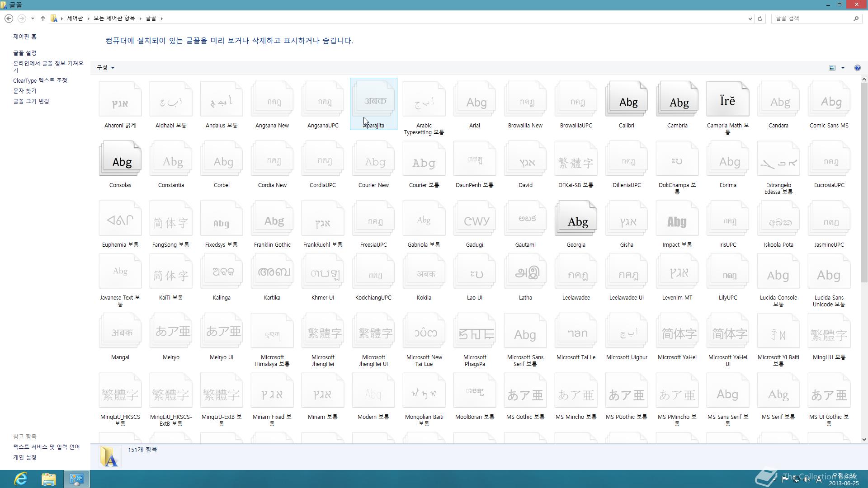Expand the 글꼴 breadcrumb arrow
The height and width of the screenshot is (488, 868).
[162, 19]
